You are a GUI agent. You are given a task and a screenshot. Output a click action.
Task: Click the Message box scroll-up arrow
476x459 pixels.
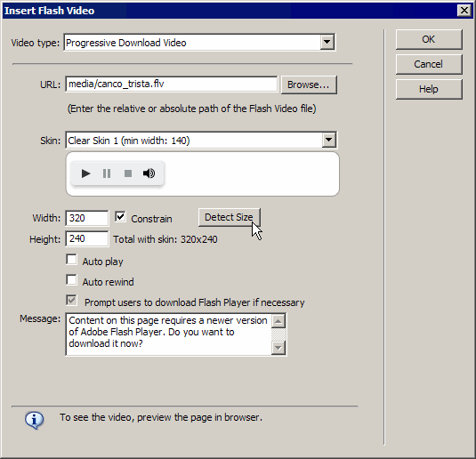pyautogui.click(x=278, y=321)
